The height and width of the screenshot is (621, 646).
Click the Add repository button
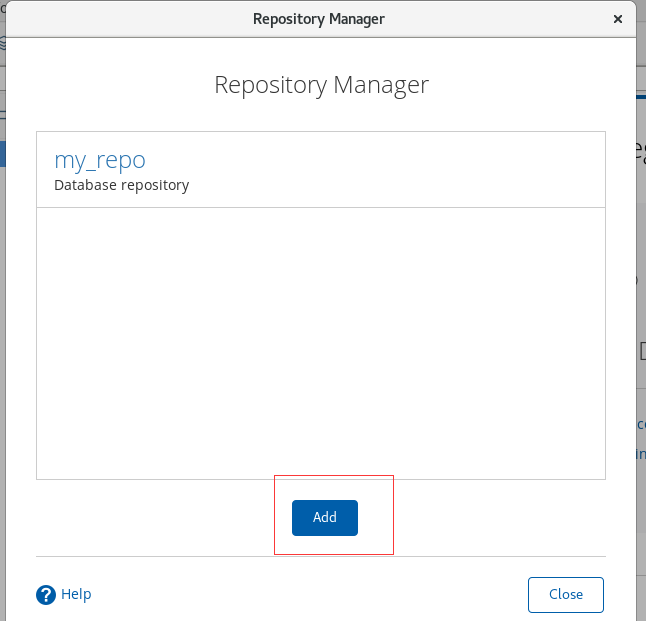[325, 518]
